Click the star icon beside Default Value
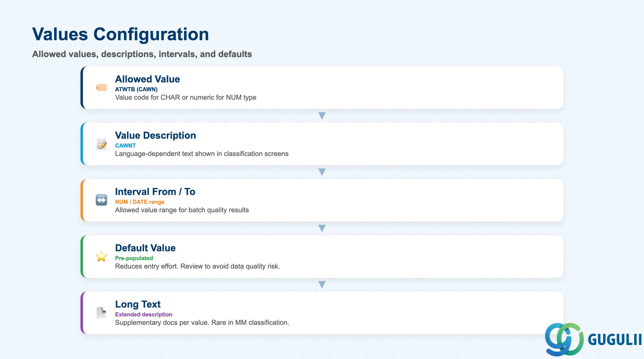 pos(101,256)
